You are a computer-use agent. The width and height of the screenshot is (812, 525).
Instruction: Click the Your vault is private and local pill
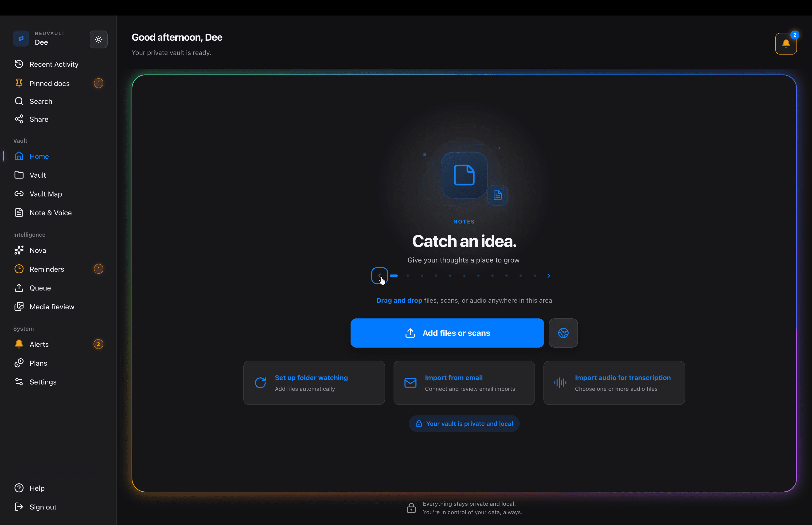click(464, 423)
